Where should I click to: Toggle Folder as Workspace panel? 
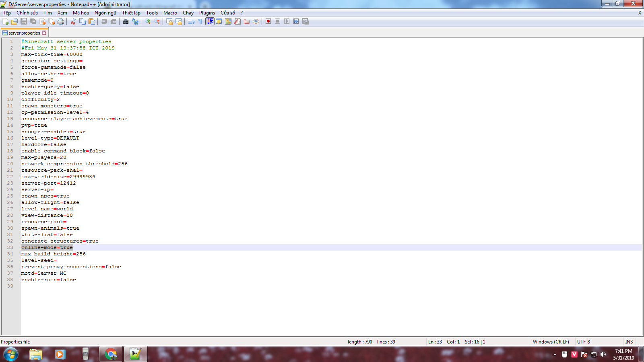tap(247, 21)
